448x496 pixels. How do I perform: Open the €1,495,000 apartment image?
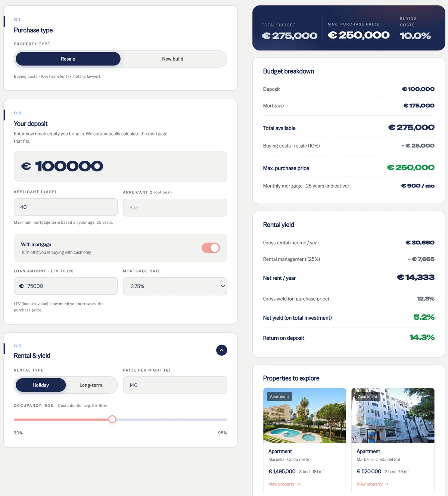point(305,415)
